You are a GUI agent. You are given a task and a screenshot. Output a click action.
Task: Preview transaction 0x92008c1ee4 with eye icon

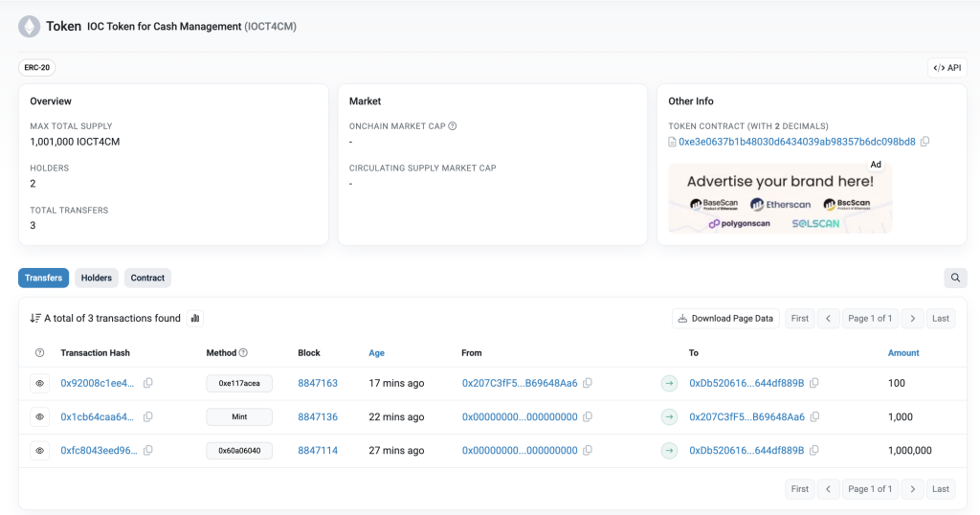pos(39,383)
